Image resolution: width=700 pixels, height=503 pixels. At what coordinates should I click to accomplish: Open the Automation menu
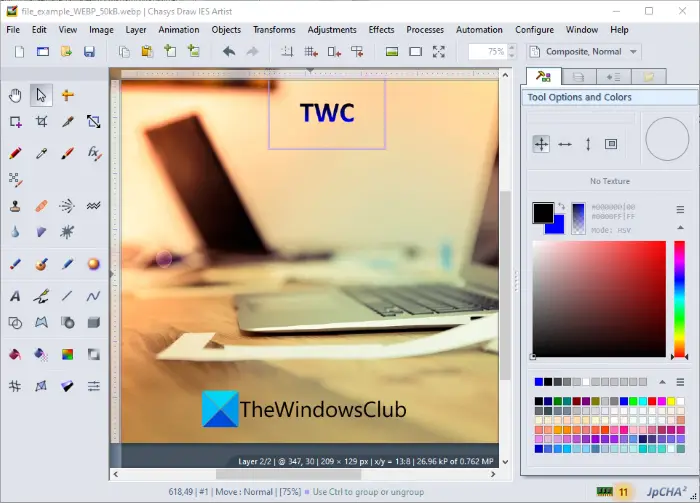[x=479, y=29]
